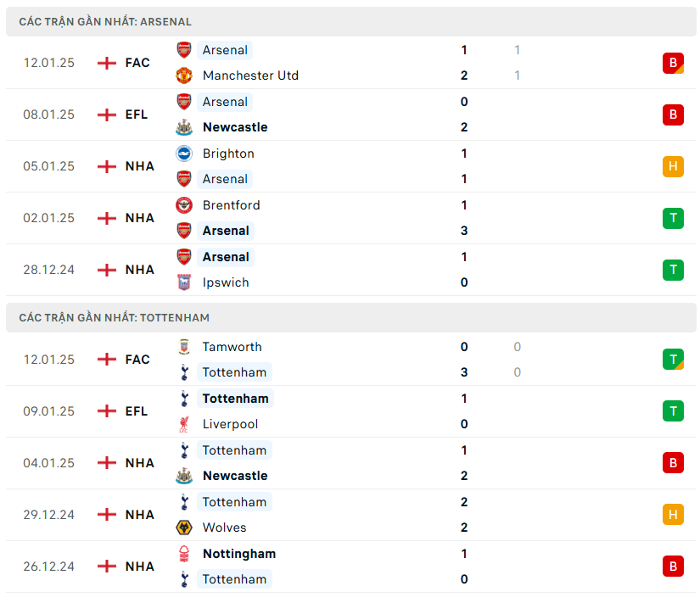Image resolution: width=700 pixels, height=603 pixels.
Task: Open the Nottingham team link
Action: click(239, 554)
